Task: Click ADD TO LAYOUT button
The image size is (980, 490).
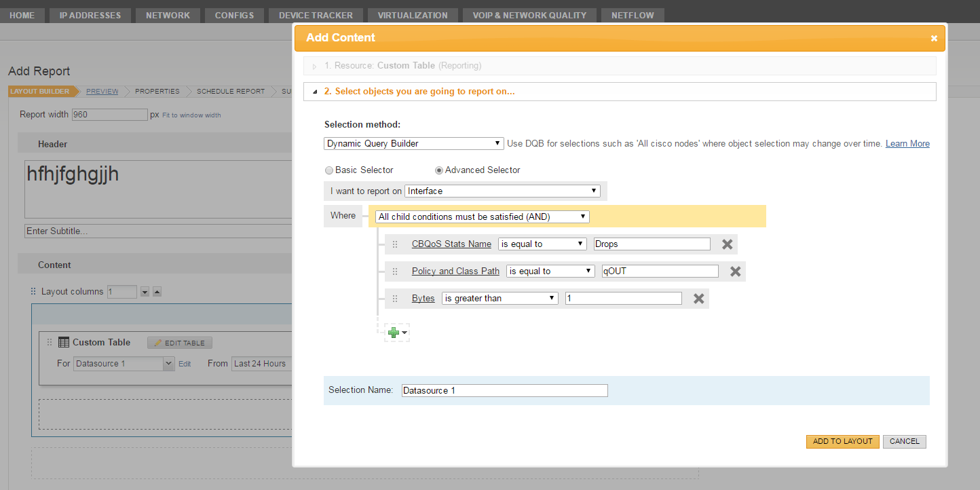Action: point(843,442)
